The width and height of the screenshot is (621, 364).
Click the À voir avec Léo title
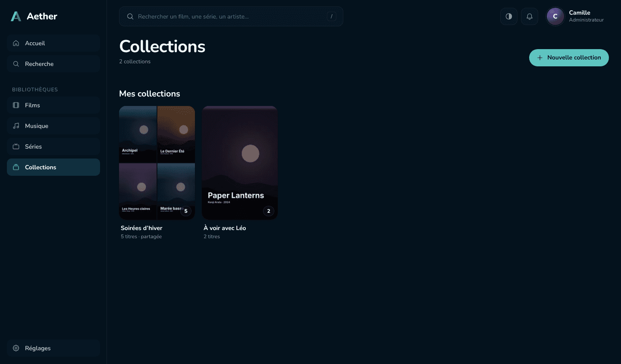click(225, 228)
